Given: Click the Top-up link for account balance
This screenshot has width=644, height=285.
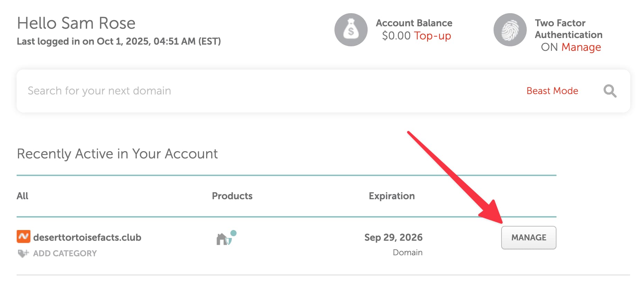Looking at the screenshot, I should point(432,36).
